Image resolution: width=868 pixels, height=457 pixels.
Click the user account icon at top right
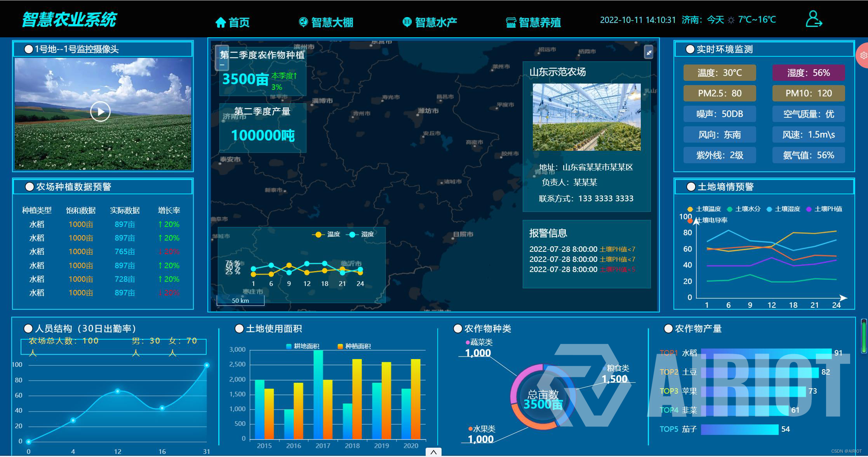click(x=814, y=18)
